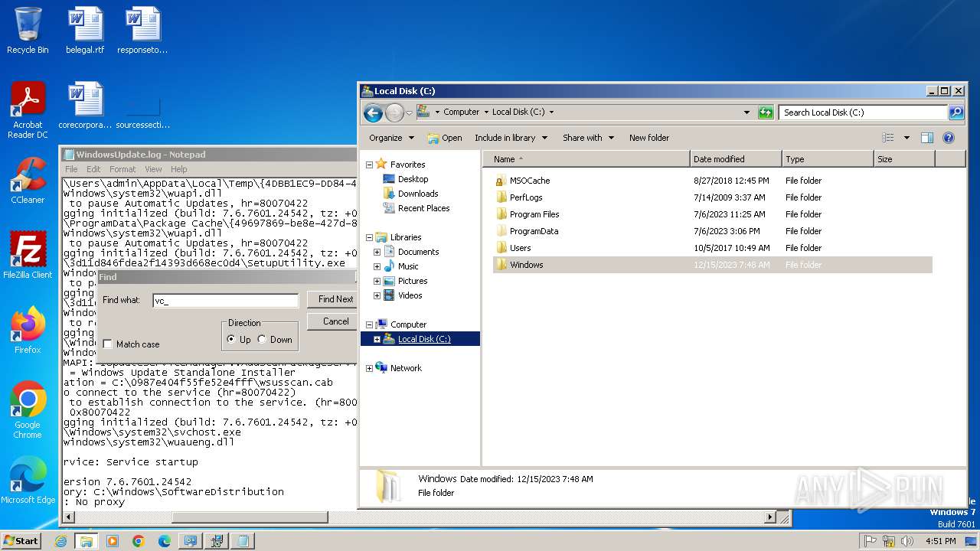Viewport: 980px width, 551px height.
Task: Open Edge from the taskbar
Action: [164, 541]
